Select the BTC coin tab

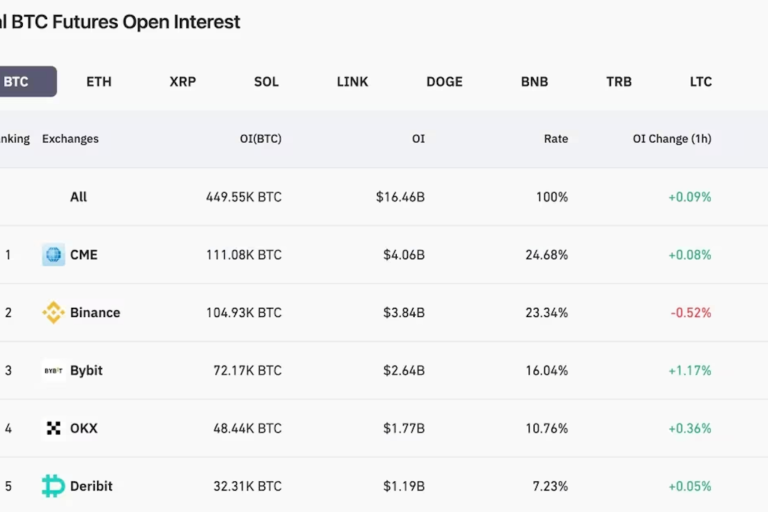point(17,82)
